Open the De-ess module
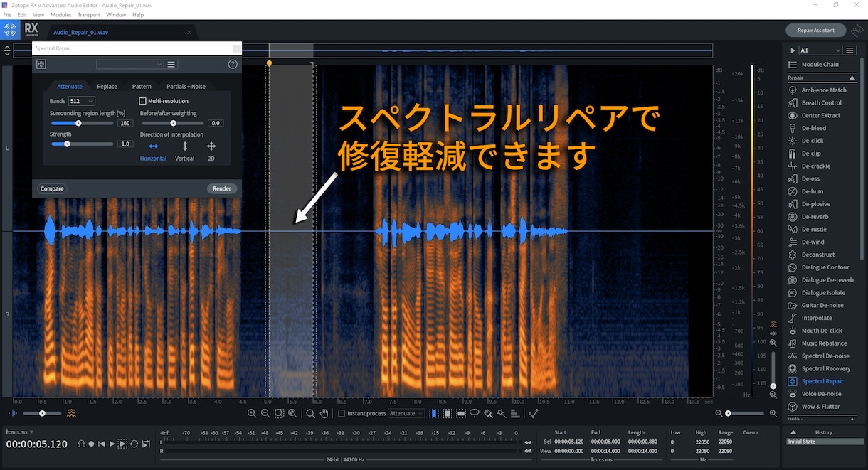This screenshot has width=868, height=470. tap(822, 179)
